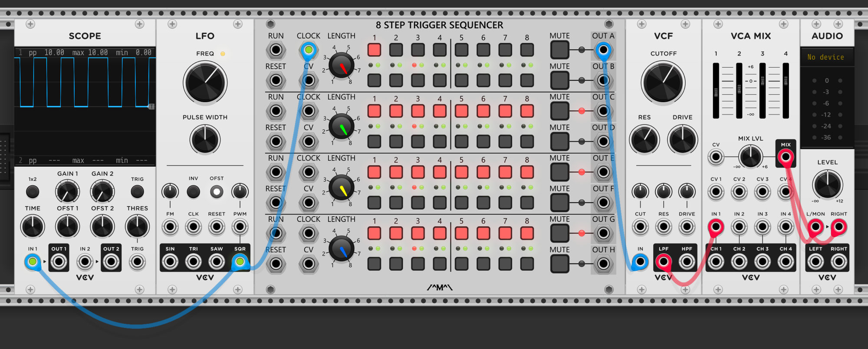Click the first row CLOCK jack on sequencer
The image size is (868, 349).
click(309, 50)
